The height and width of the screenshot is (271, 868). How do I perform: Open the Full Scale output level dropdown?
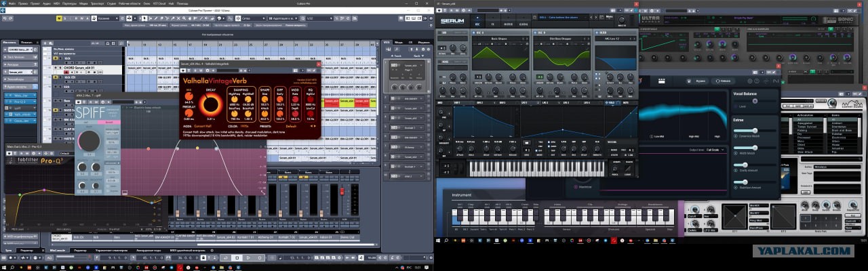715,150
